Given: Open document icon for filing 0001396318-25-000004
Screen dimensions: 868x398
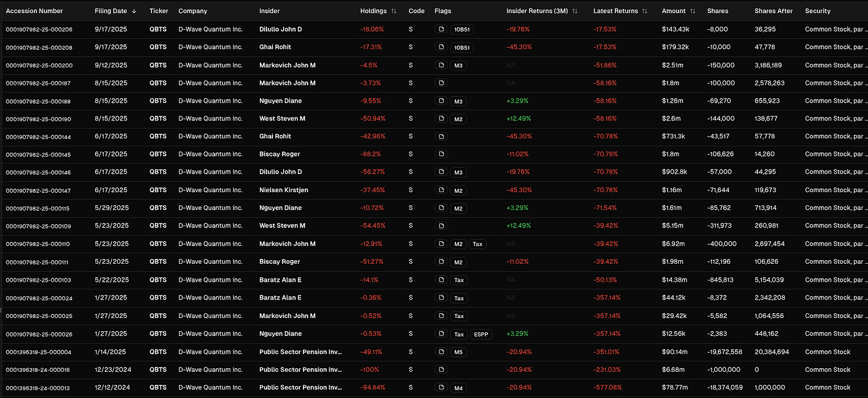Looking at the screenshot, I should tap(441, 351).
